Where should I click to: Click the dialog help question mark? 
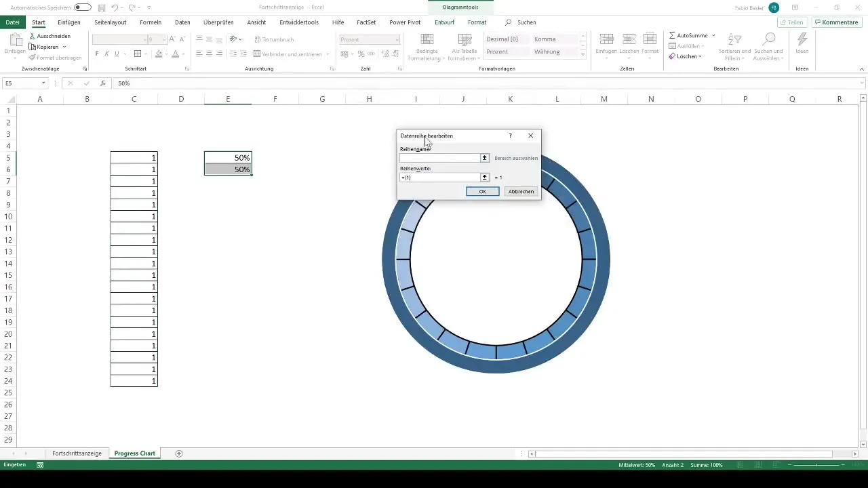[x=510, y=136]
